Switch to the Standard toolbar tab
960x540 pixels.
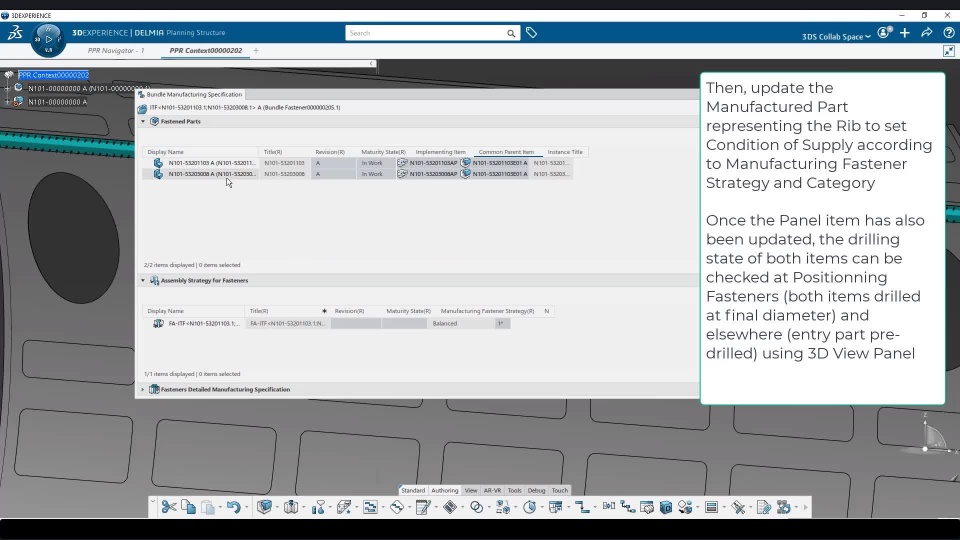tap(413, 490)
